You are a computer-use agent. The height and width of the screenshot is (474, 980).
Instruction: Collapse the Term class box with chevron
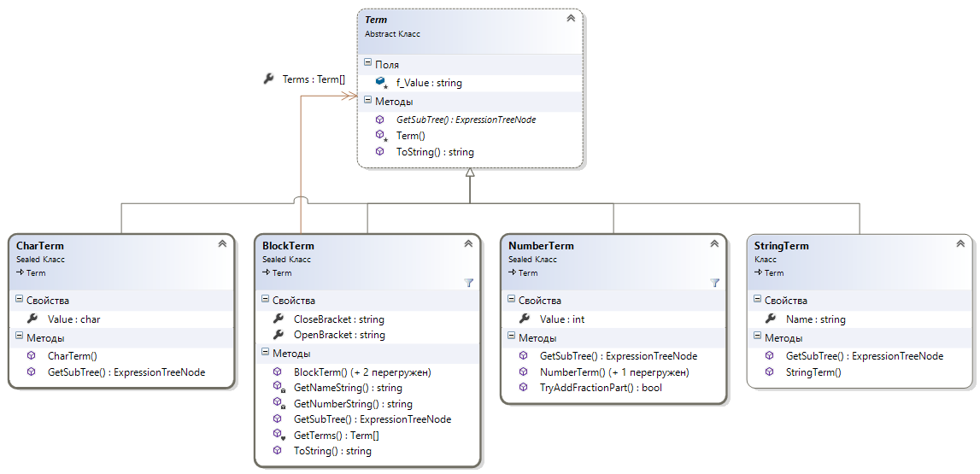[570, 19]
